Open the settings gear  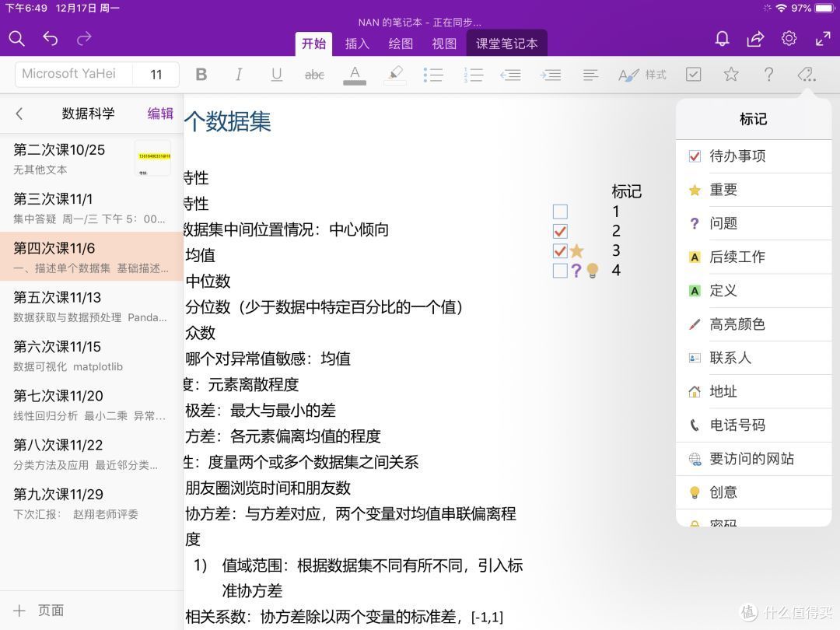pyautogui.click(x=789, y=39)
